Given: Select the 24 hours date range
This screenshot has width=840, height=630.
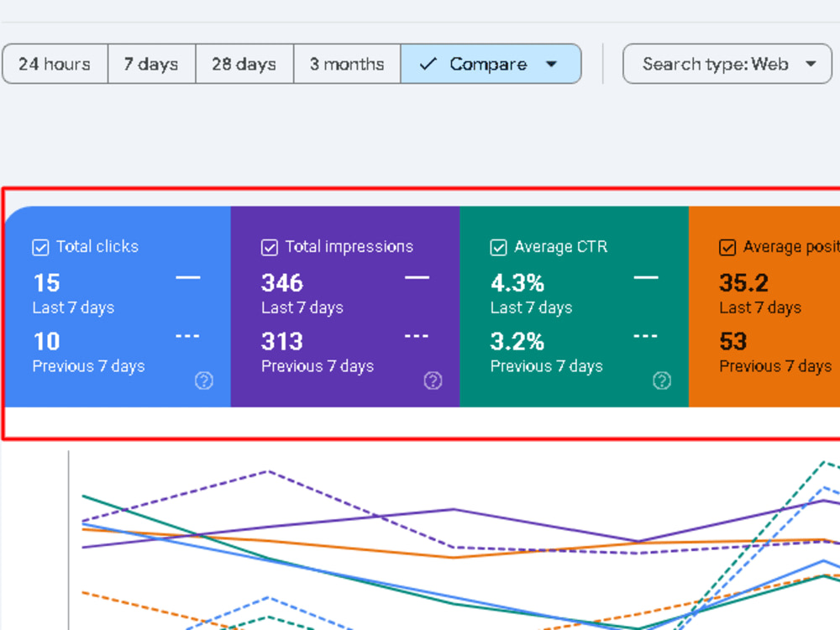Looking at the screenshot, I should pyautogui.click(x=55, y=64).
